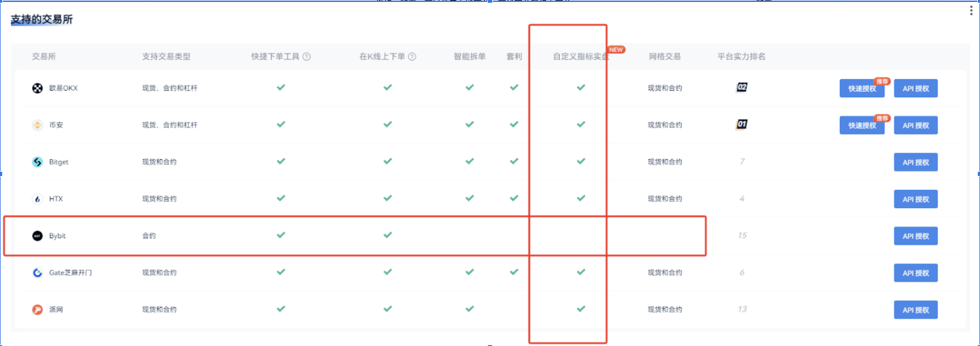980x346 pixels.
Task: Click 网格交易 value 现货和合约 for HTX
Action: pos(665,199)
